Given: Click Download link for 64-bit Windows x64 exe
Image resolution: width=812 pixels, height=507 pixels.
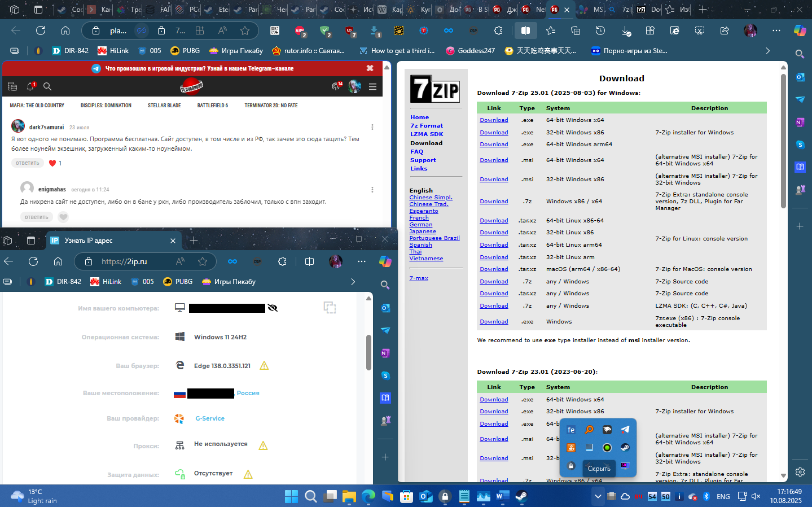Looking at the screenshot, I should click(x=493, y=120).
